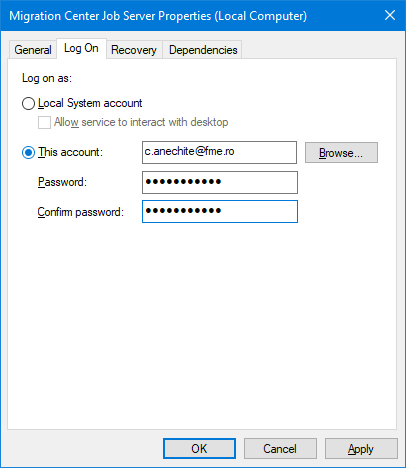Screen dimensions: 406x468
Task: Click the 'Confirm password:' label text
Action: click(81, 212)
